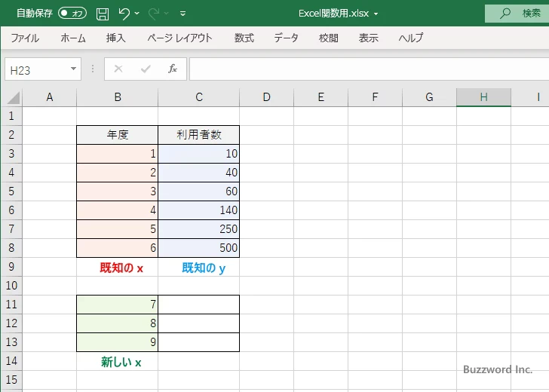The width and height of the screenshot is (549, 392).
Task: Click the search magnifier icon
Action: coord(505,14)
